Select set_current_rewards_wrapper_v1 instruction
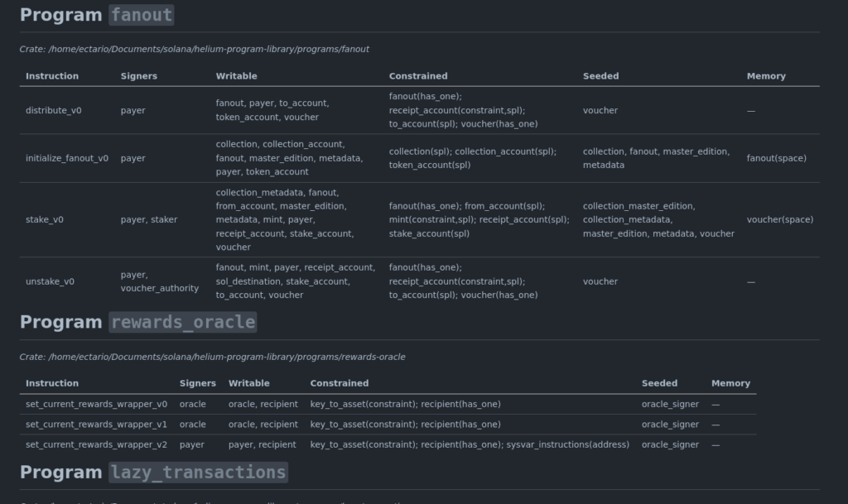The height and width of the screenshot is (504, 848). 96,425
